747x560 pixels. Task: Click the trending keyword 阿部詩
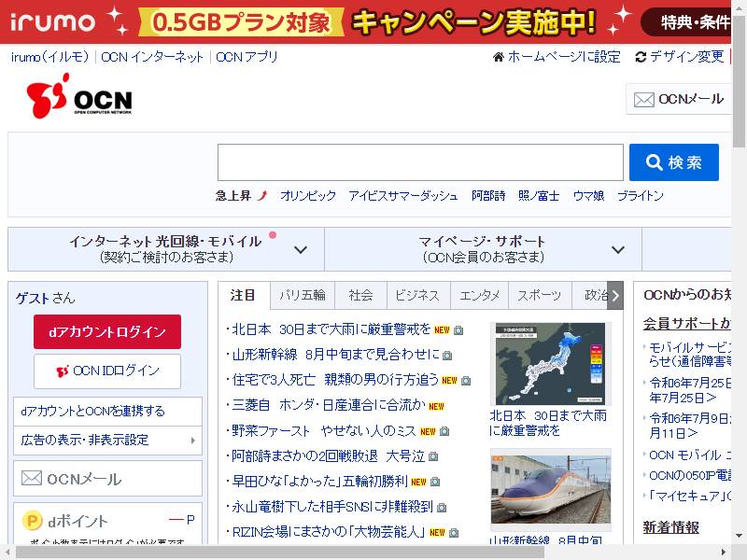[488, 196]
